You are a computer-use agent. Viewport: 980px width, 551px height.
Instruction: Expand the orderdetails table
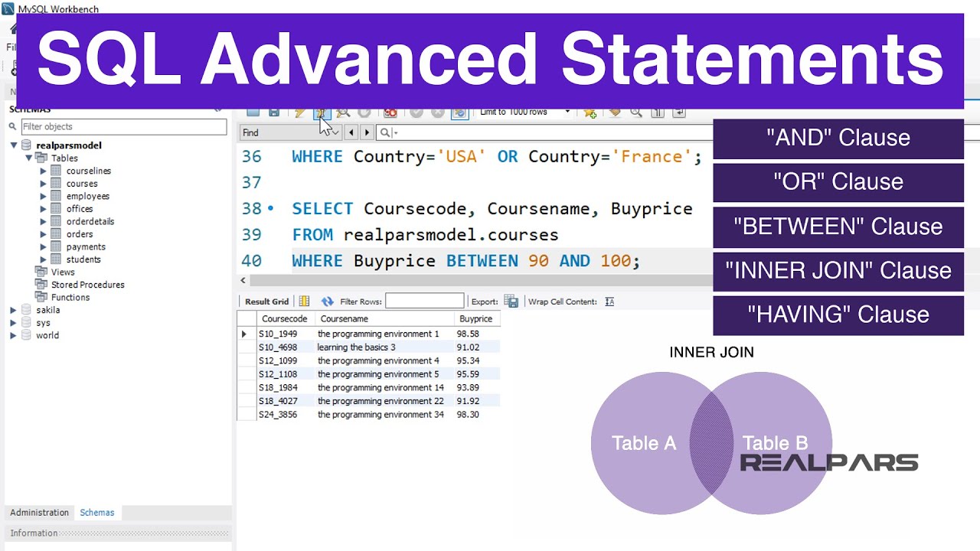pyautogui.click(x=44, y=222)
